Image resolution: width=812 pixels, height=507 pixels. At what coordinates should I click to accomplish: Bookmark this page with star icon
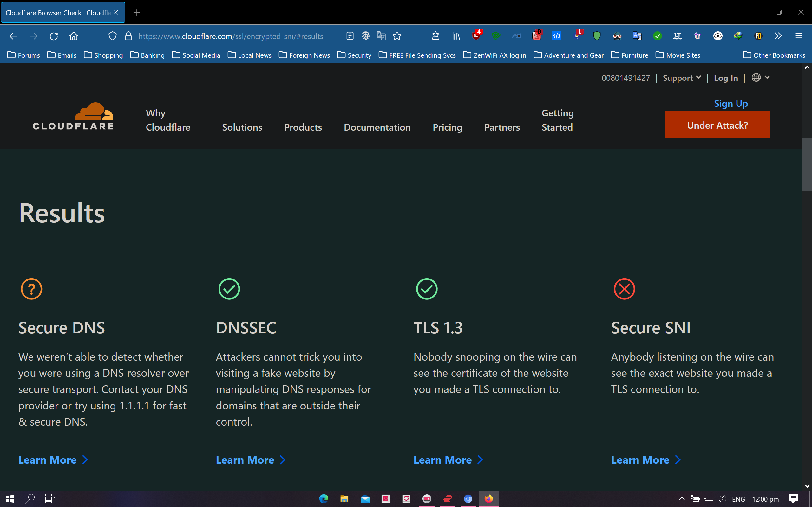point(397,36)
